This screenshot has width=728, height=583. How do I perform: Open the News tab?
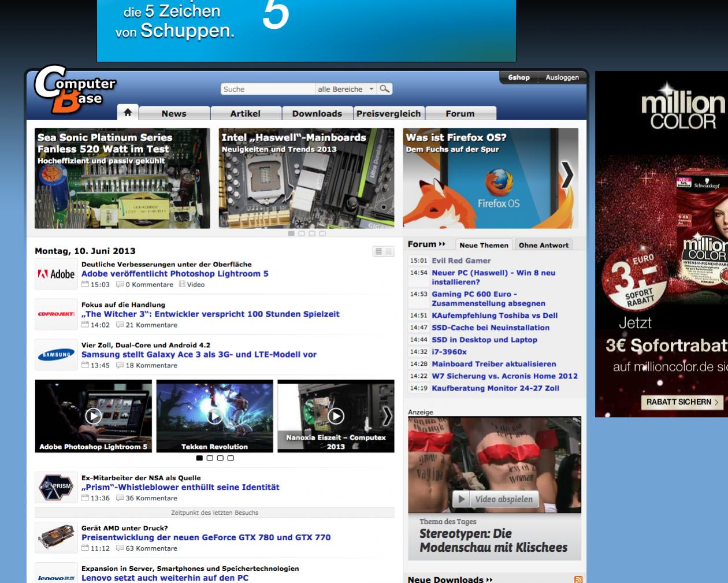pyautogui.click(x=174, y=113)
